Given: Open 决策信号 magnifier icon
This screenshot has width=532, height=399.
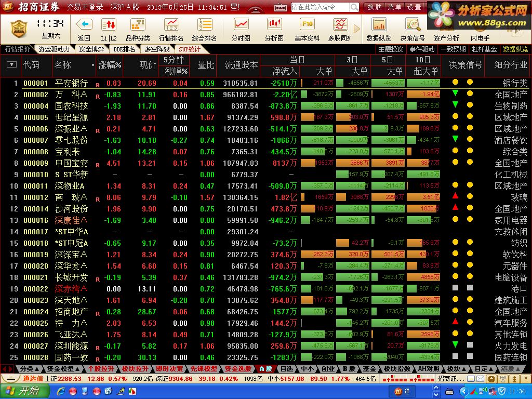Looking at the screenshot, I should [413, 24].
